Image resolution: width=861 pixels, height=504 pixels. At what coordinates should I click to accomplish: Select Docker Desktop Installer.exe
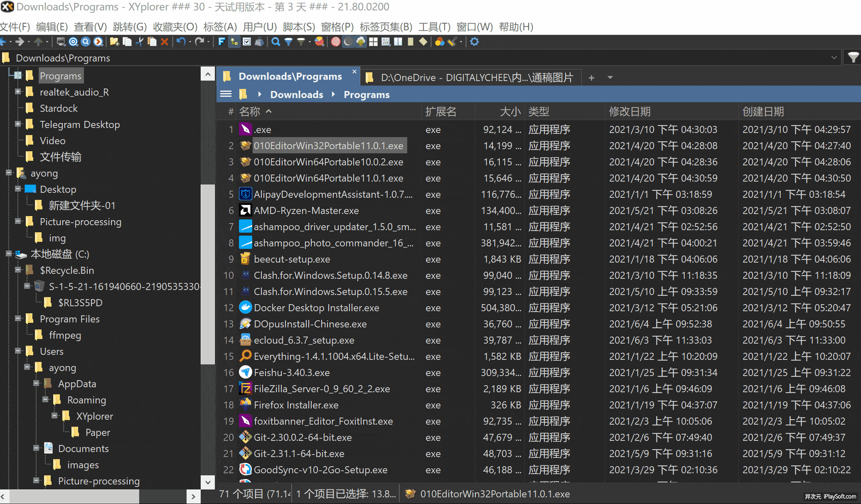tap(316, 308)
